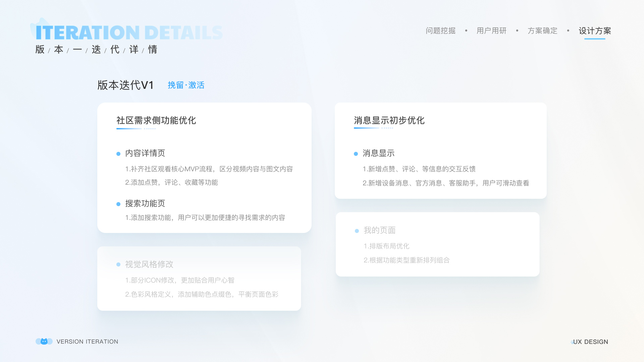
Task: Click the line 2.添加点赞，评论、收藏等功能
Action: coord(171,182)
